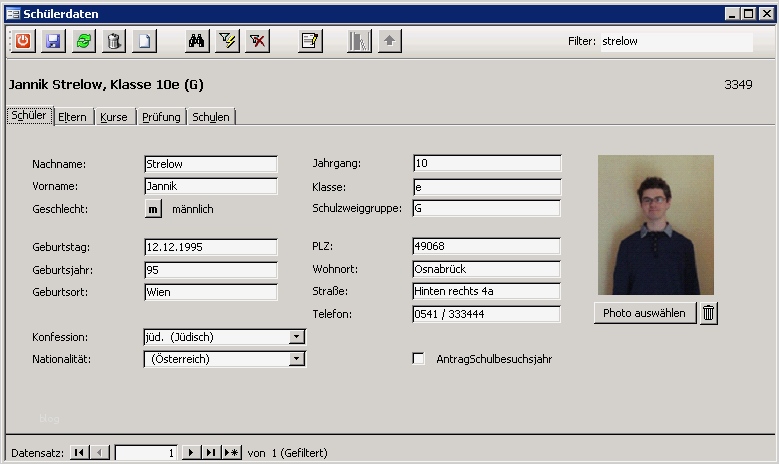779x464 pixels.
Task: Click the Geburtsjahr field showing 95
Action: click(211, 270)
